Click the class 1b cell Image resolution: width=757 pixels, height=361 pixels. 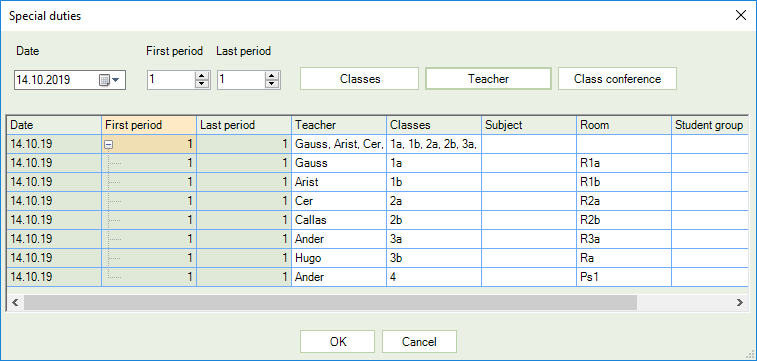[434, 182]
